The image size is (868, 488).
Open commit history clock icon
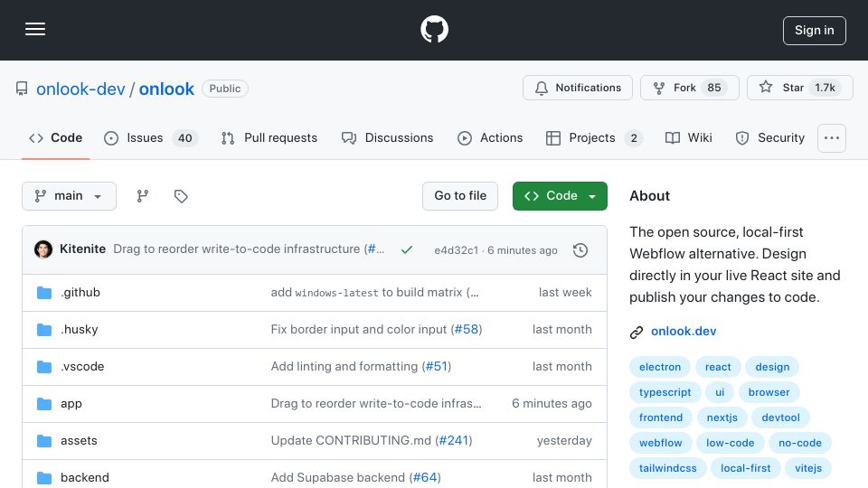(580, 250)
